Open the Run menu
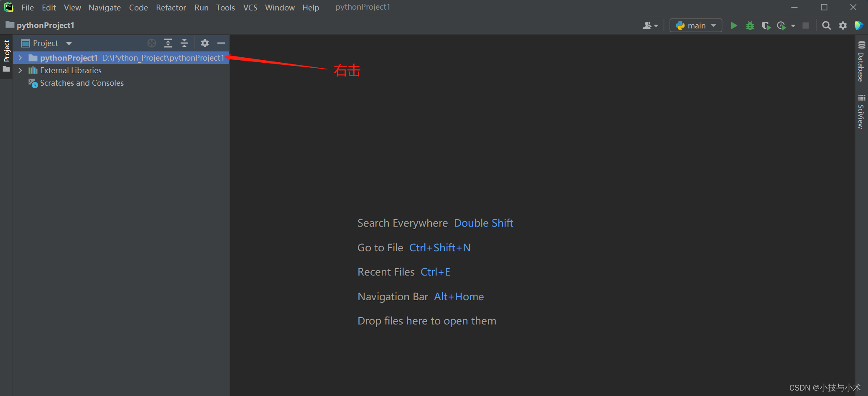 tap(202, 8)
